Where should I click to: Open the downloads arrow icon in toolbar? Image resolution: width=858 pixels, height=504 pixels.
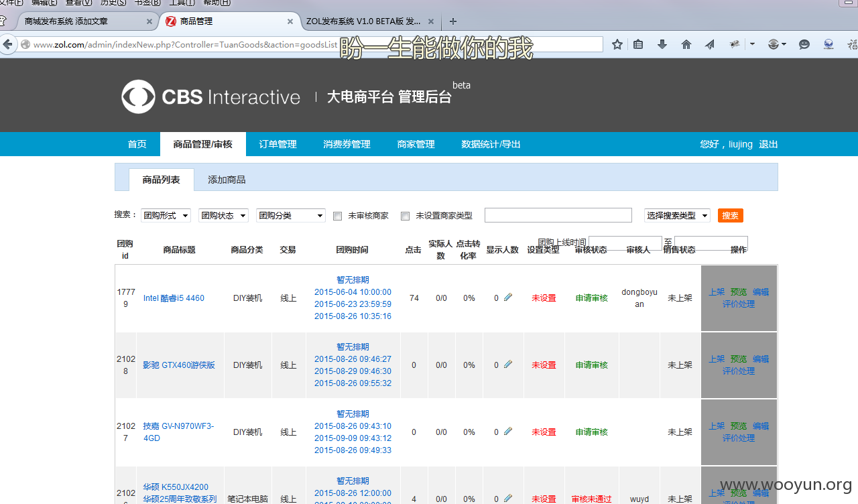(662, 44)
